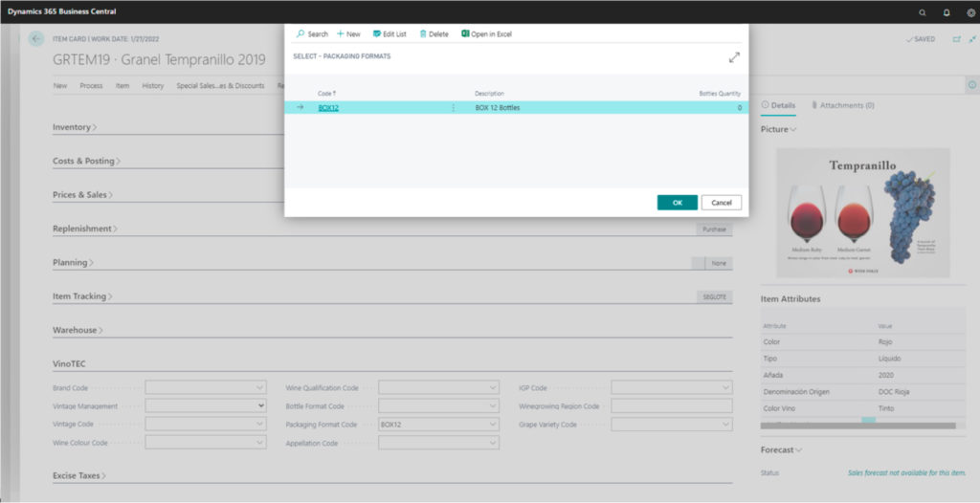Screen dimensions: 980x503
Task: Choose Edit List in dialog toolbar
Action: 390,33
